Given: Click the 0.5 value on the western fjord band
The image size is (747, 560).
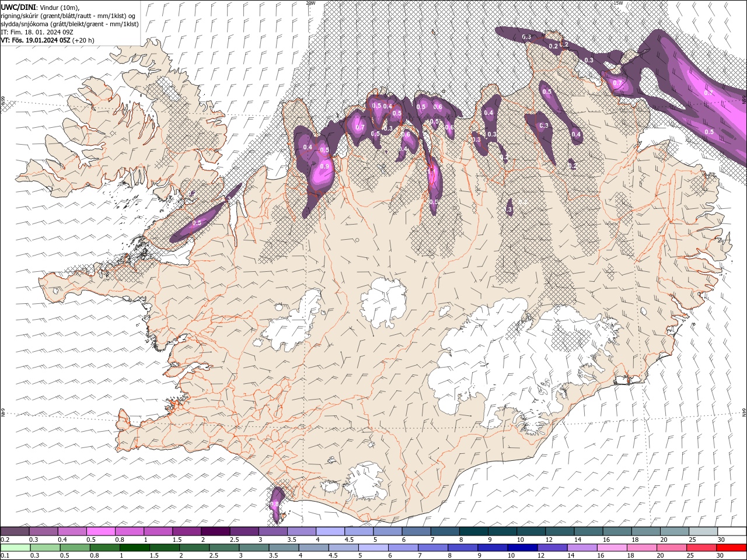Looking at the screenshot, I should (197, 223).
